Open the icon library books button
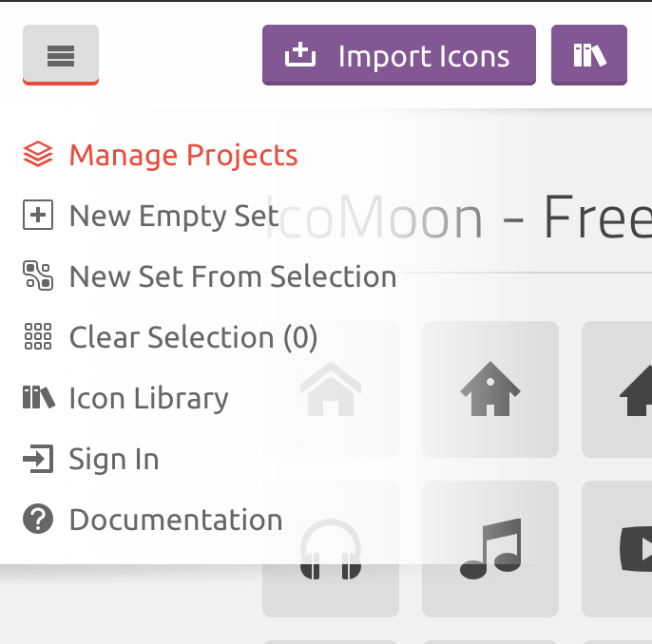The image size is (652, 644). [589, 55]
